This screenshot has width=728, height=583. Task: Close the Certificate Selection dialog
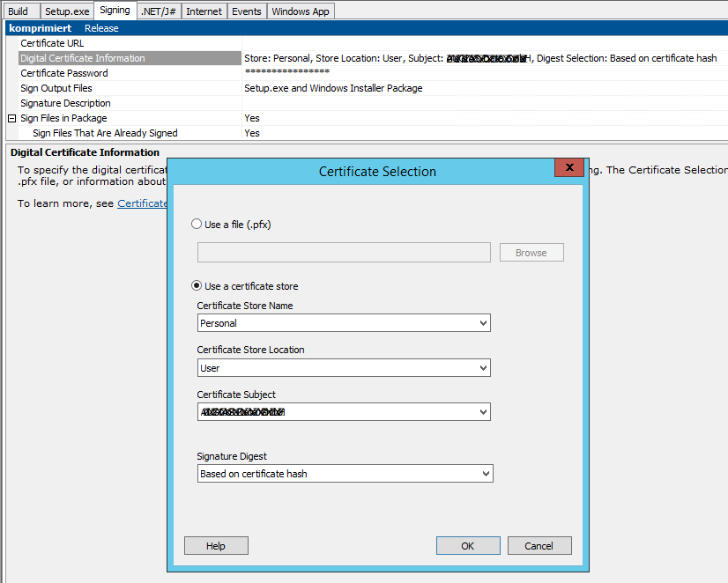pos(568,167)
